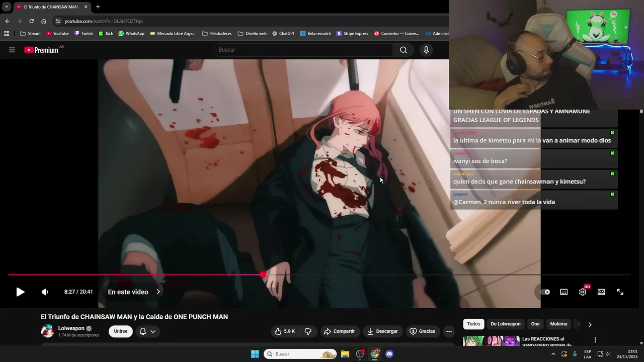Open the ChatGPT bookmark
Screen dimensions: 644x362
point(283,34)
